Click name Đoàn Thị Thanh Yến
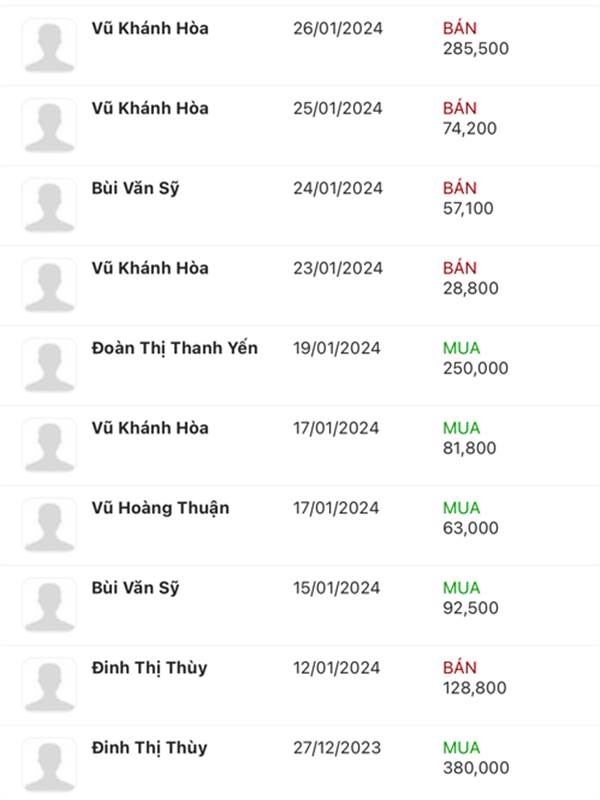600x800 pixels. point(174,348)
